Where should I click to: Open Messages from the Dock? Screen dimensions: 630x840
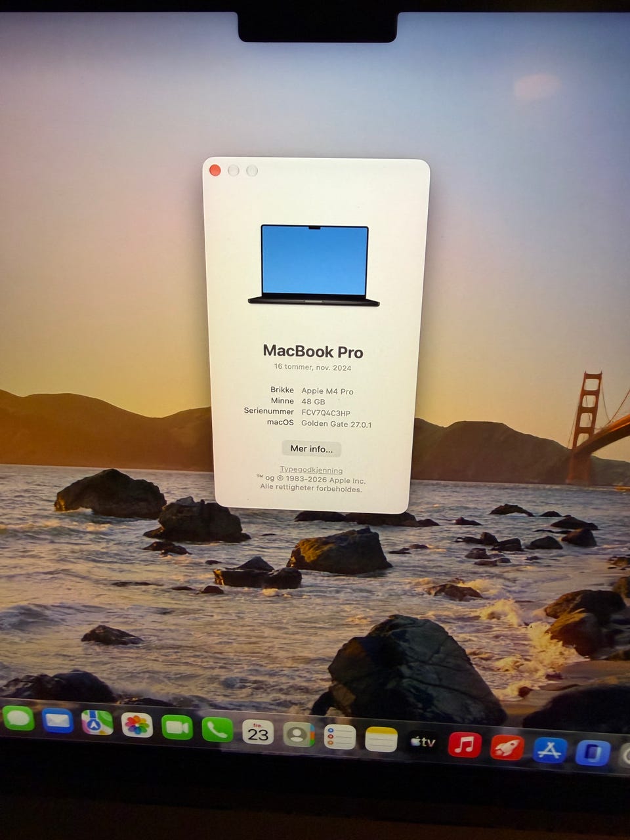[x=18, y=718]
